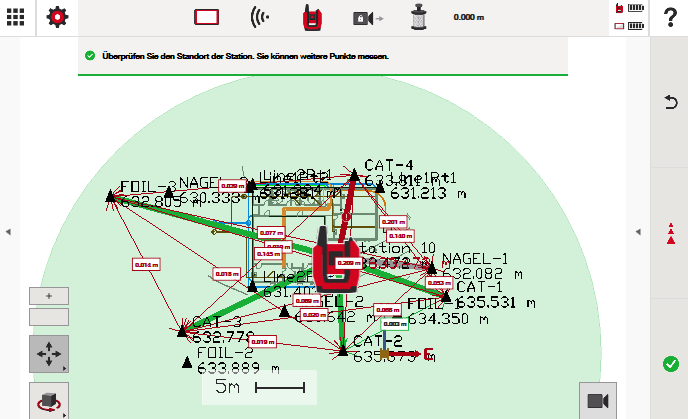Image resolution: width=688 pixels, height=419 pixels.
Task: Toggle the camera view button
Action: [x=598, y=401]
